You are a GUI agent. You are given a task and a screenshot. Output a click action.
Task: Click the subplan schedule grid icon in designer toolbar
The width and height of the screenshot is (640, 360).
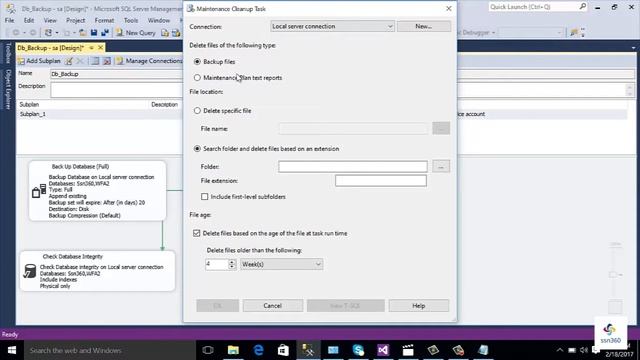point(95,61)
